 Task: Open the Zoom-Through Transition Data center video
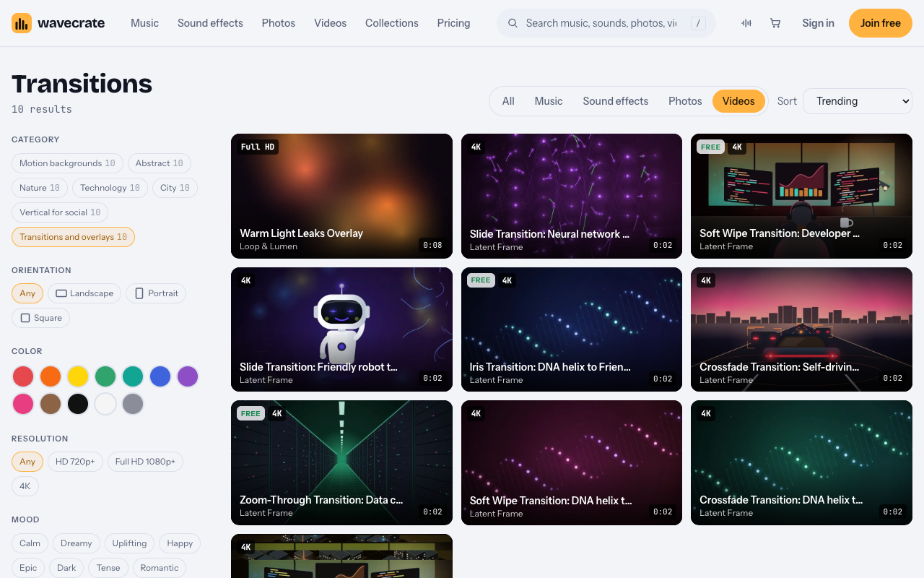tap(341, 462)
